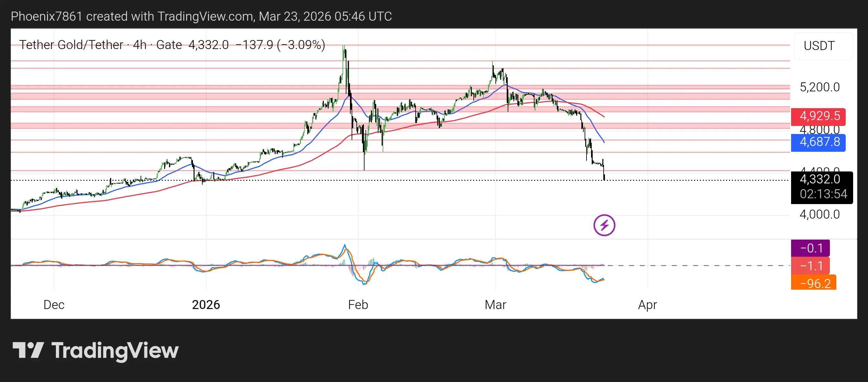
Task: Click the Feb label on the time axis
Action: (x=358, y=305)
